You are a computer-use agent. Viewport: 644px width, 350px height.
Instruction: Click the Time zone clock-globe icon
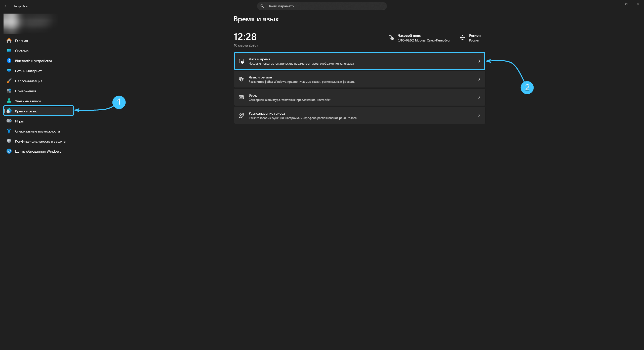[x=391, y=38]
